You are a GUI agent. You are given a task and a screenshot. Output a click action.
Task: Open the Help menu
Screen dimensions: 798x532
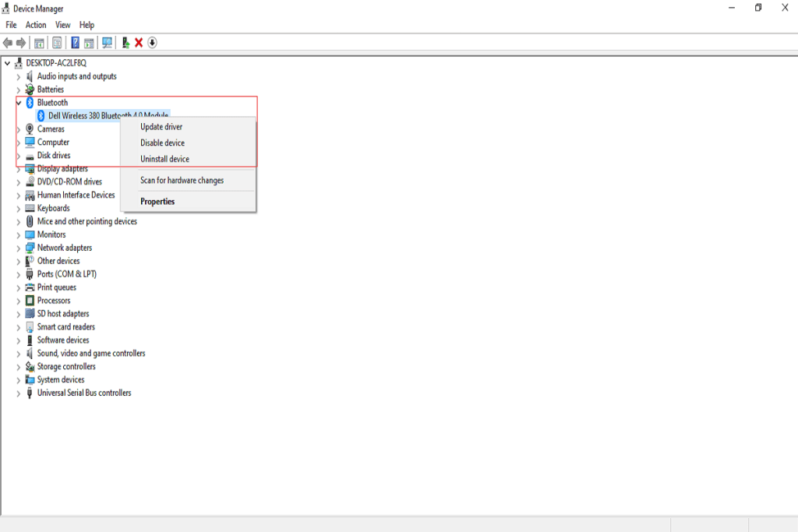(87, 25)
